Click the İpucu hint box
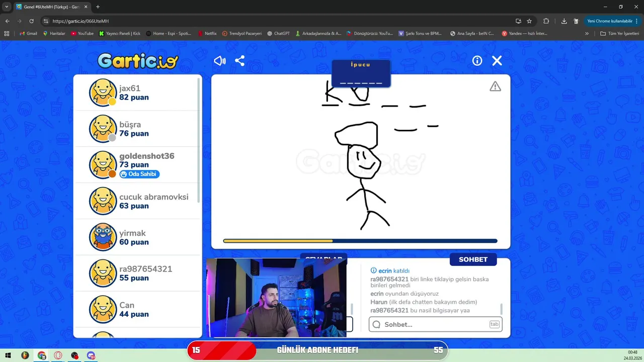The image size is (644, 362). 361,73
